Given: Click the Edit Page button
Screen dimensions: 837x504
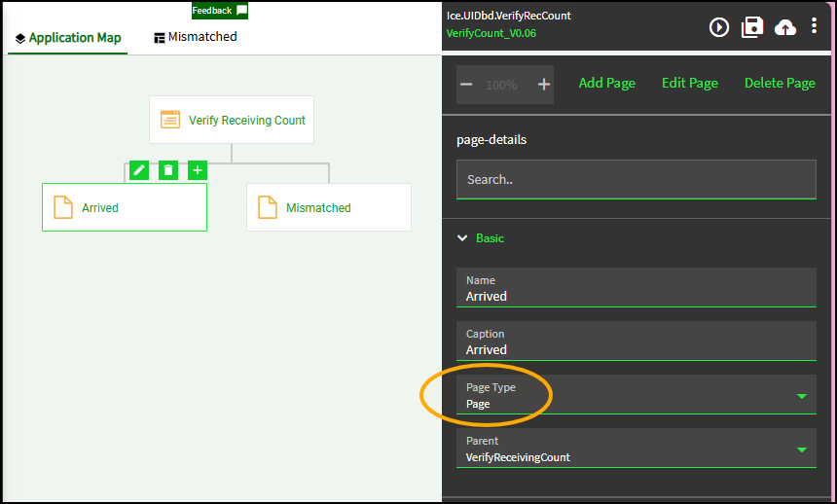Looking at the screenshot, I should (x=689, y=84).
